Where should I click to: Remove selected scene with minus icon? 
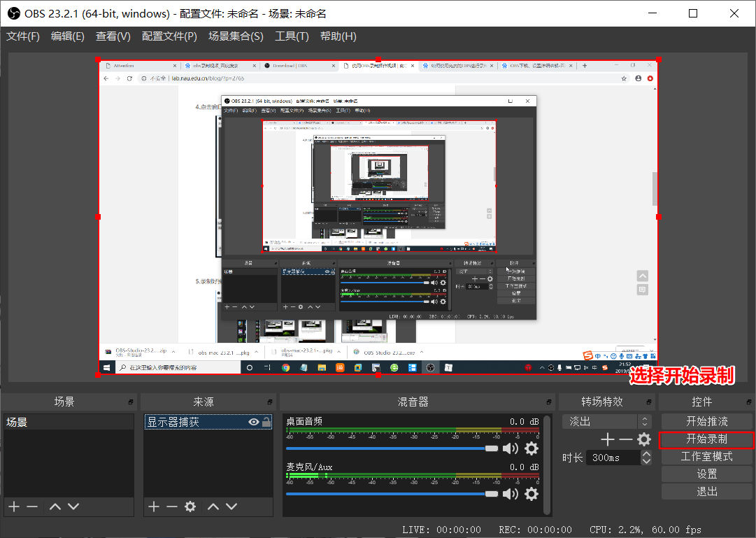pyautogui.click(x=32, y=507)
